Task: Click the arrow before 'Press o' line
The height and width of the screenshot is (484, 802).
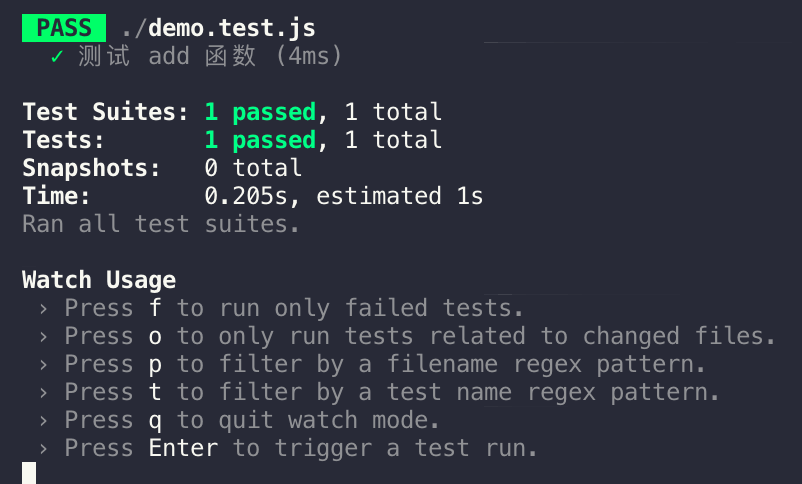Action: pyautogui.click(x=43, y=337)
